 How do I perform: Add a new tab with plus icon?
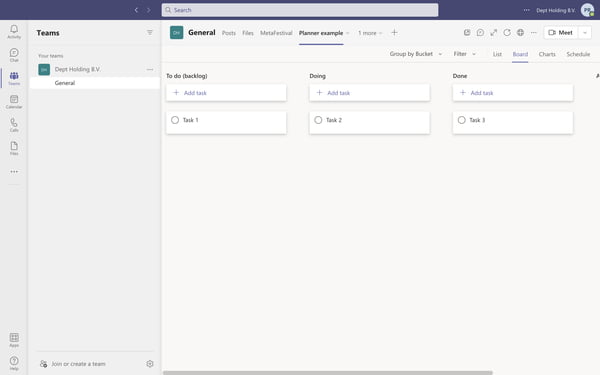click(394, 33)
